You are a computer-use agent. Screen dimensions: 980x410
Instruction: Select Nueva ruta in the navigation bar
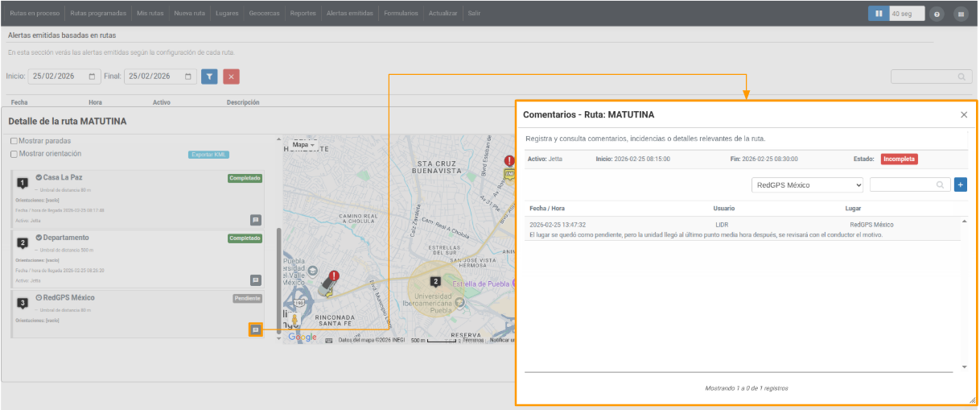(x=190, y=14)
